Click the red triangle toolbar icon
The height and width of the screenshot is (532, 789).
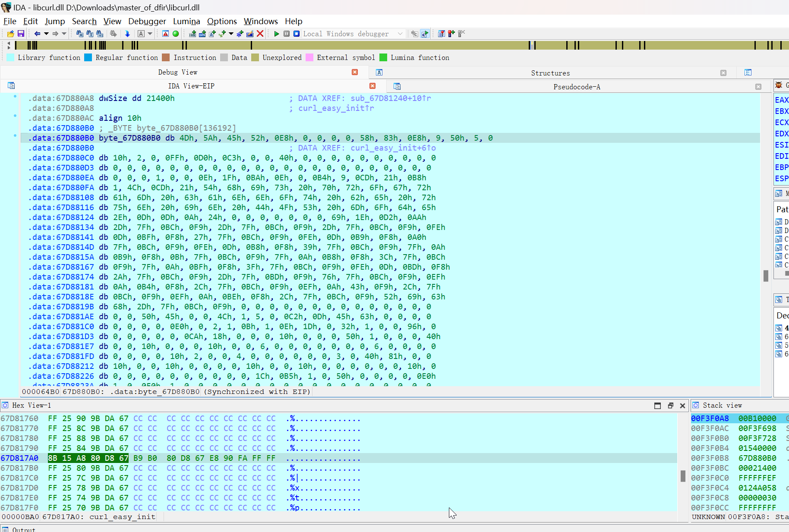tap(165, 34)
